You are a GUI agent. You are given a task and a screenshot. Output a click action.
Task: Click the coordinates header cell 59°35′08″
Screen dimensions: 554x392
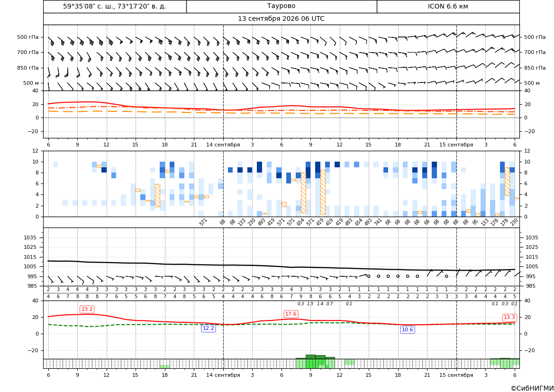pos(115,6)
